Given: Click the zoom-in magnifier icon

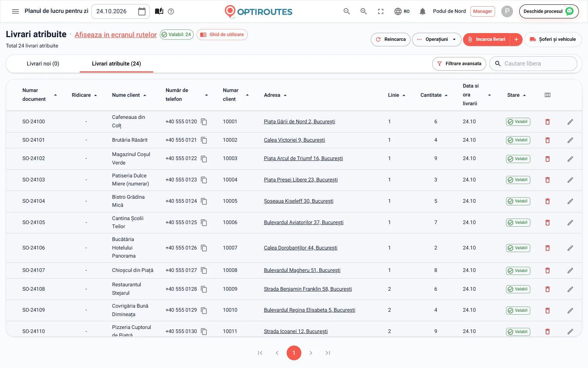Looking at the screenshot, I should (x=364, y=11).
